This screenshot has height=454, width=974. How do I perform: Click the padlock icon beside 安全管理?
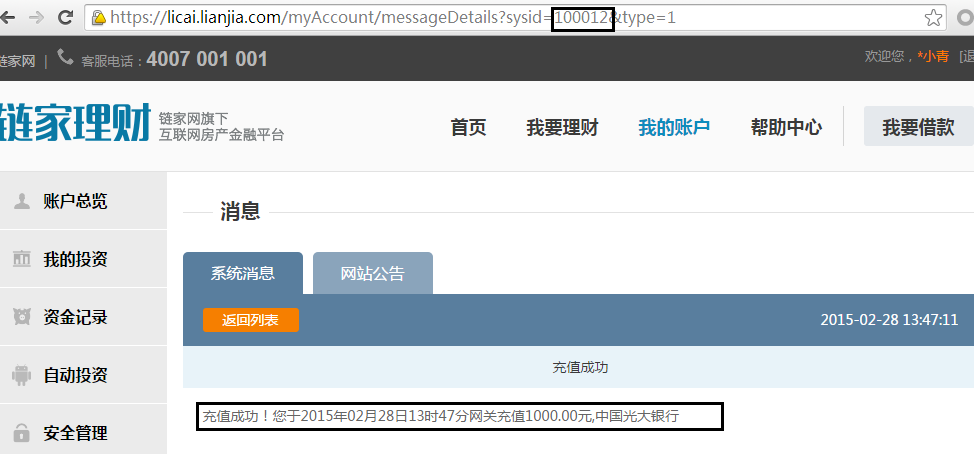coord(22,432)
